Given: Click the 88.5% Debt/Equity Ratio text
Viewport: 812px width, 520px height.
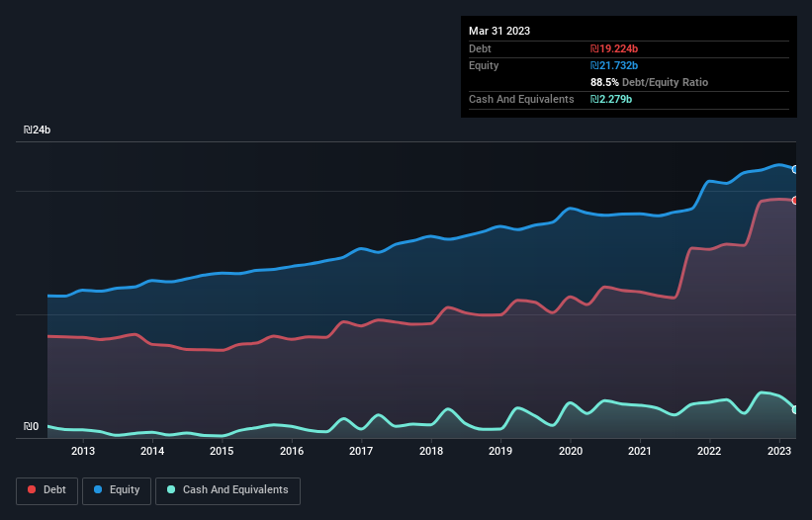Looking at the screenshot, I should click(x=649, y=82).
